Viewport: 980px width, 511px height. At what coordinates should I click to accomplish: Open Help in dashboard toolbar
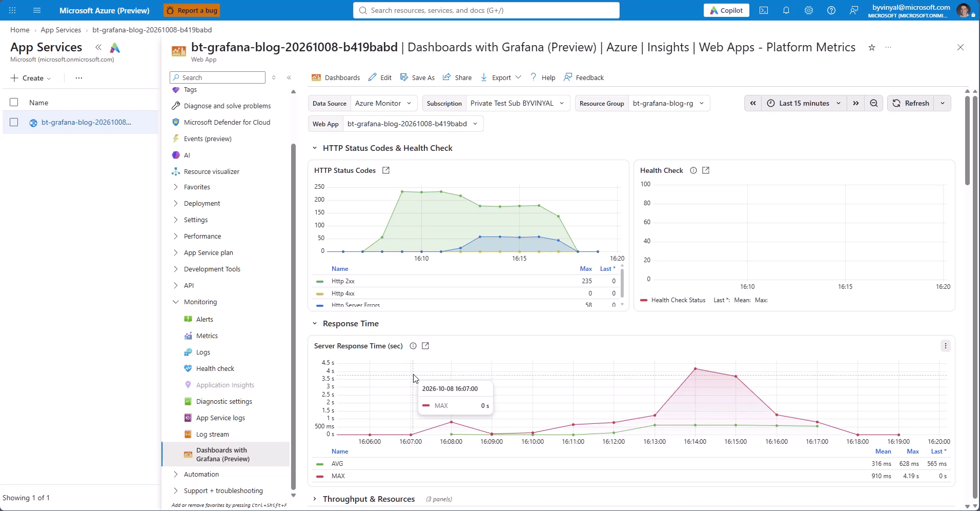pyautogui.click(x=543, y=77)
